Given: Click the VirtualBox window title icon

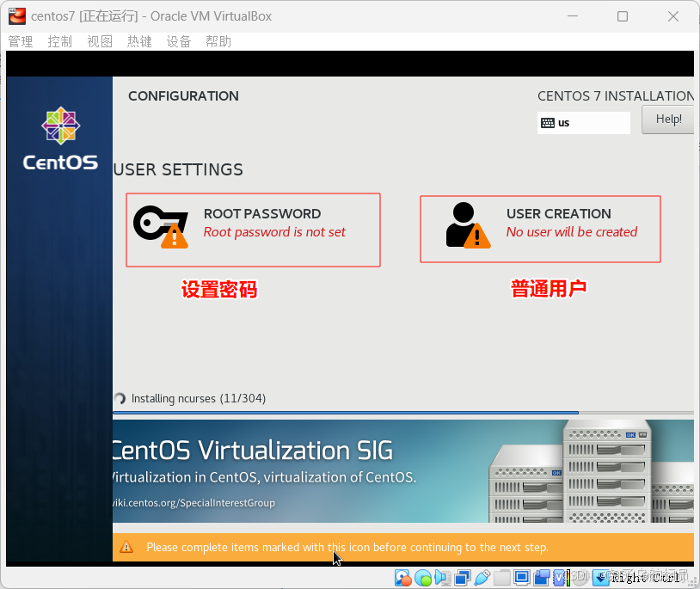Looking at the screenshot, I should click(17, 16).
